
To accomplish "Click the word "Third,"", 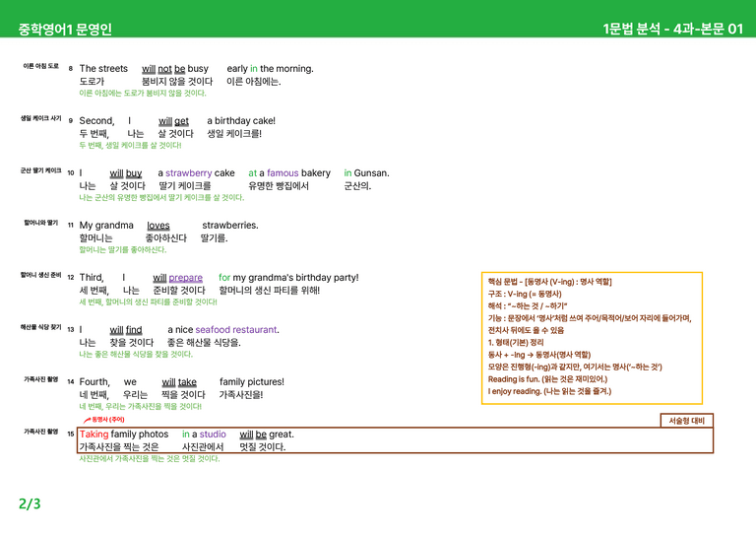I will [x=92, y=278].
